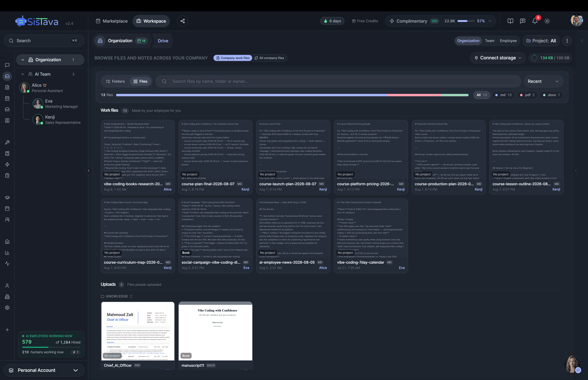Toggle light theme sun icon
The width and height of the screenshot is (588, 380).
547,21
